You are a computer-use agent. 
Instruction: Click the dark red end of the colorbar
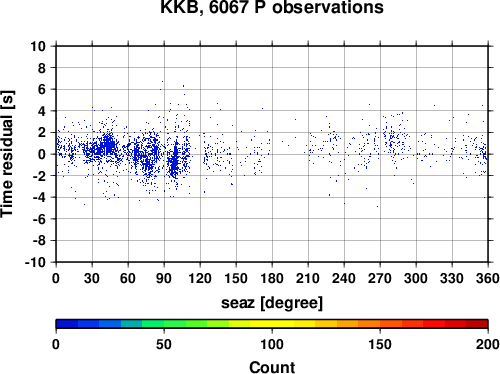[x=477, y=324]
